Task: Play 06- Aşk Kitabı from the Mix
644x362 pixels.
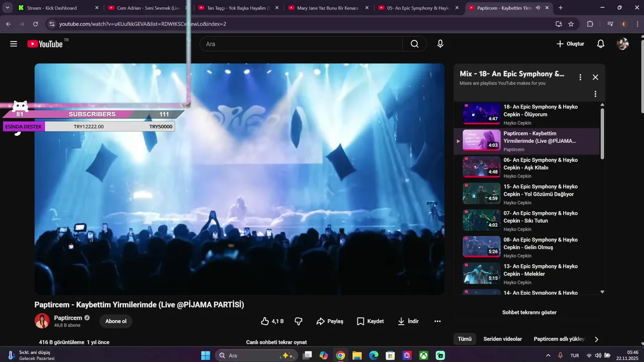Action: (x=528, y=167)
